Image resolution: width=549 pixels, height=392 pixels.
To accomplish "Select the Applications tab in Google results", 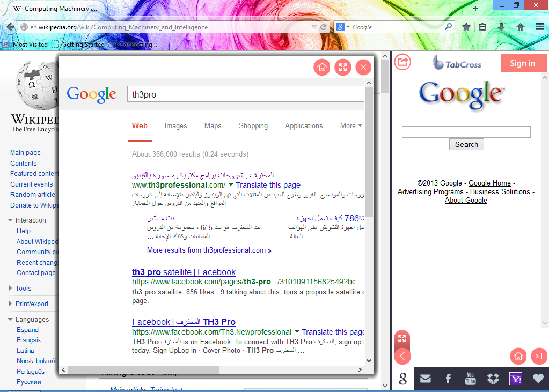I will [304, 125].
